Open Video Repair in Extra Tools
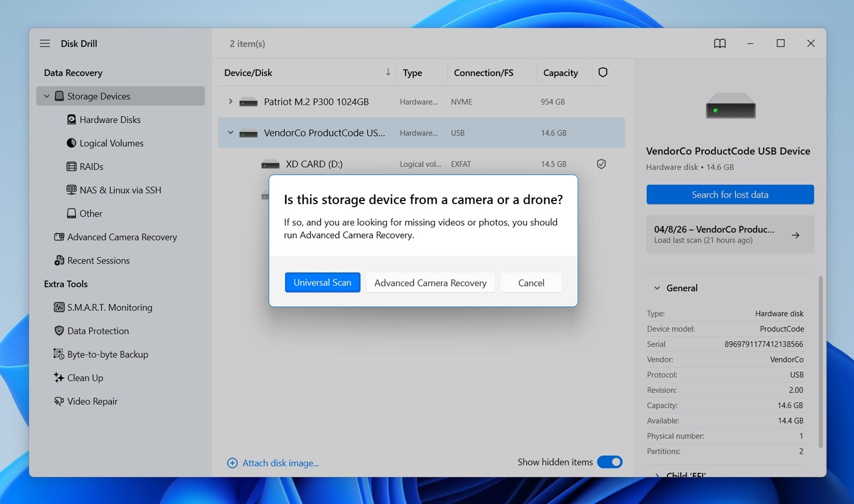The width and height of the screenshot is (854, 504). 92,401
